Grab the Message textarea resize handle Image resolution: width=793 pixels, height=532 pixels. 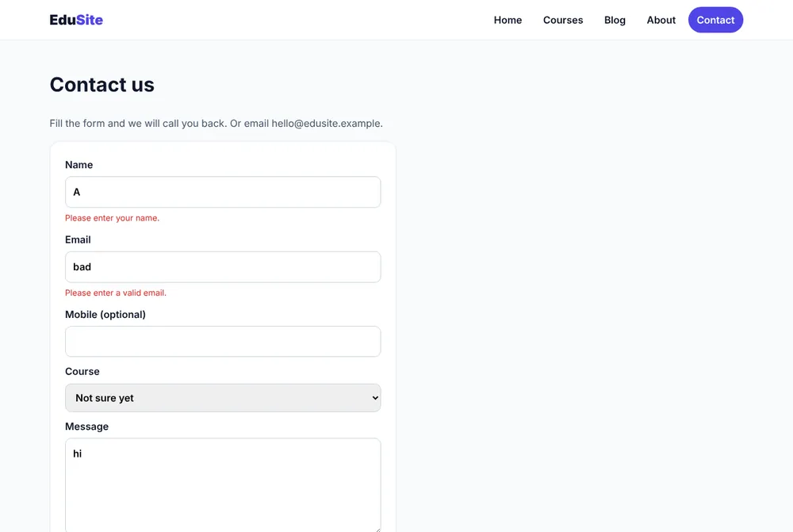[x=377, y=529]
